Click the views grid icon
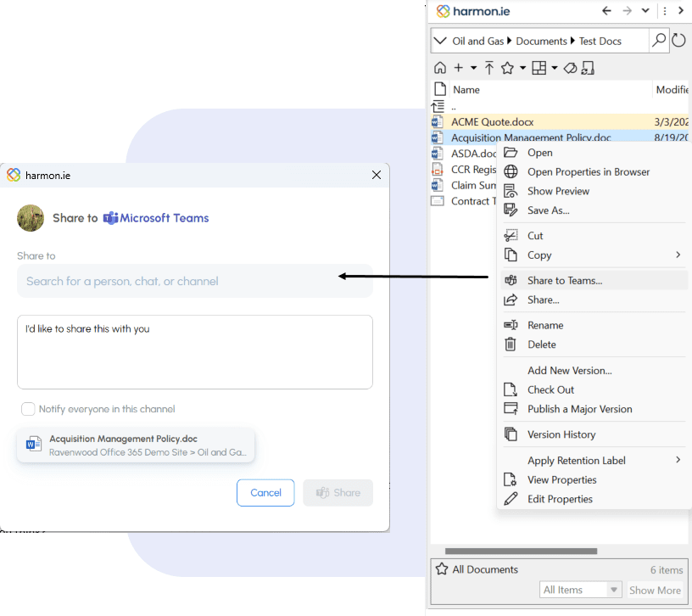The width and height of the screenshot is (692, 616). pos(538,68)
